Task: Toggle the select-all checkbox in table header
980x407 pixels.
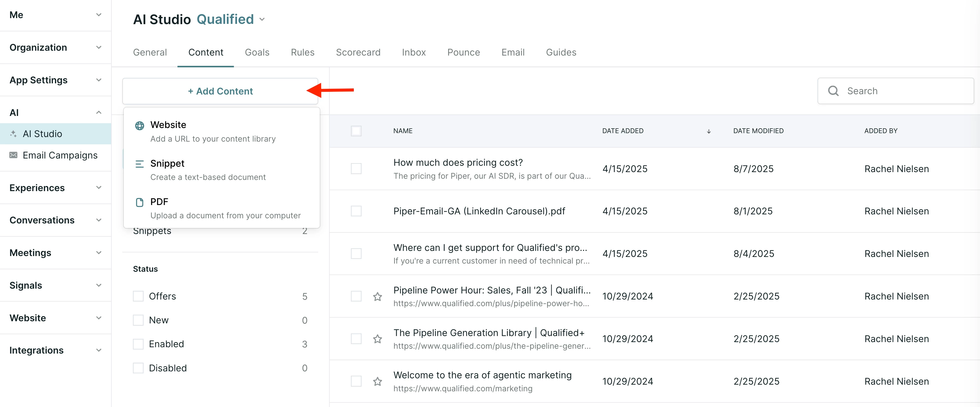Action: (356, 131)
